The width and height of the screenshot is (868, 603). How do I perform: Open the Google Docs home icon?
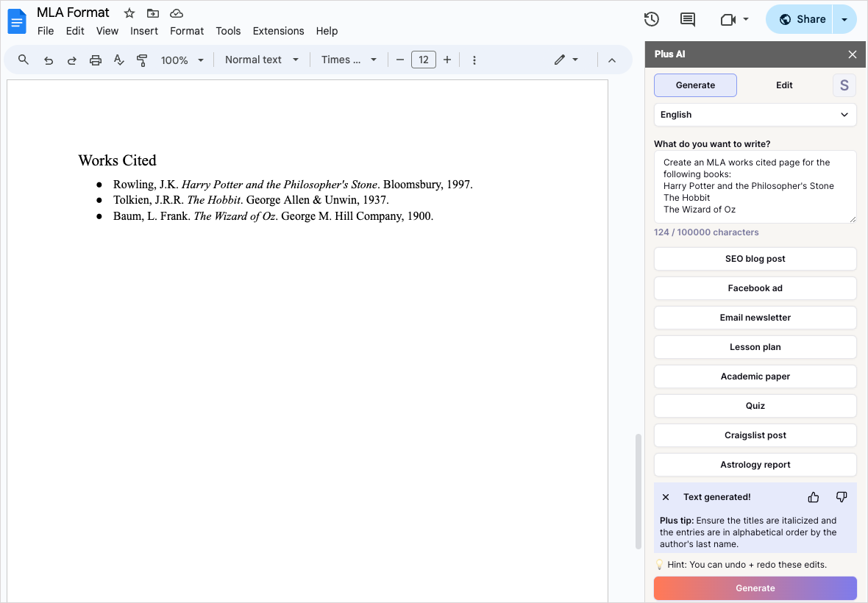[x=17, y=21]
